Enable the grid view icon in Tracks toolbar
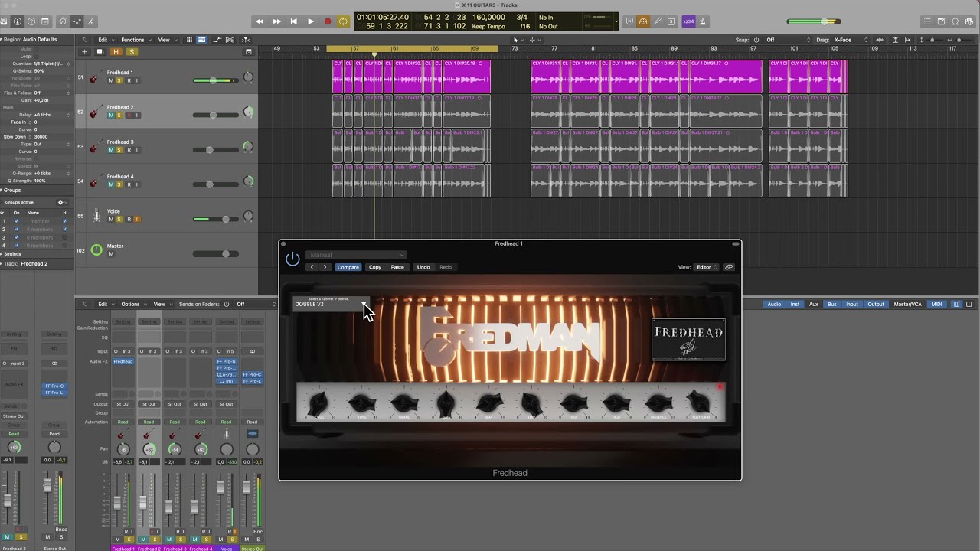 pos(190,40)
